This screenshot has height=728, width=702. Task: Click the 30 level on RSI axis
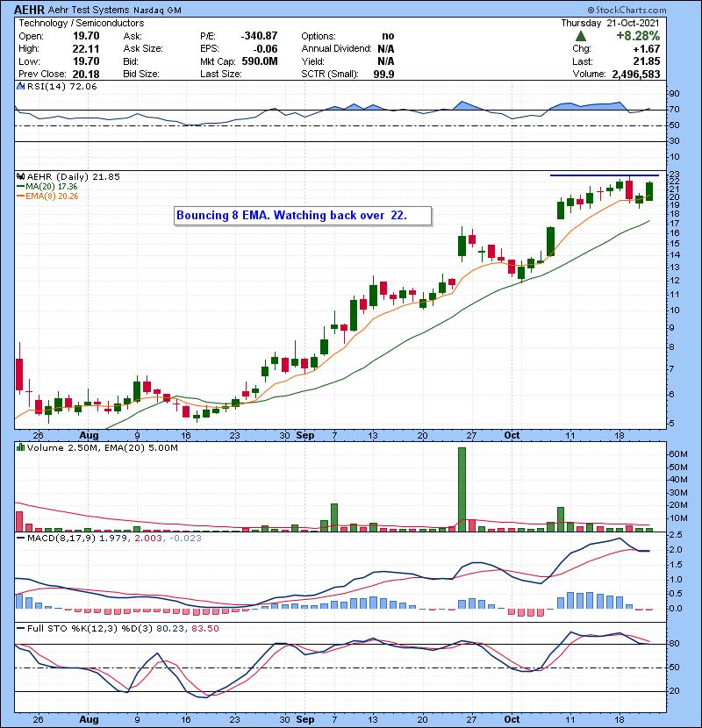tap(674, 141)
